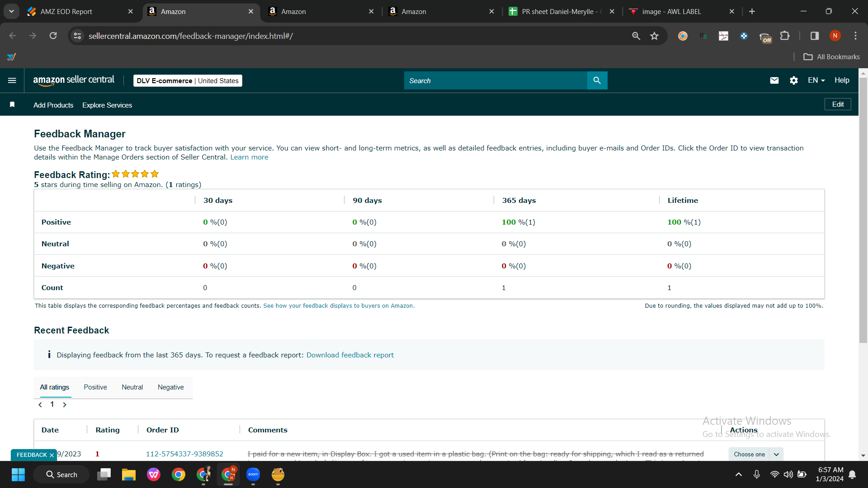
Task: Switch to the PR sheet Daniel-Merylle tab
Action: [x=562, y=11]
